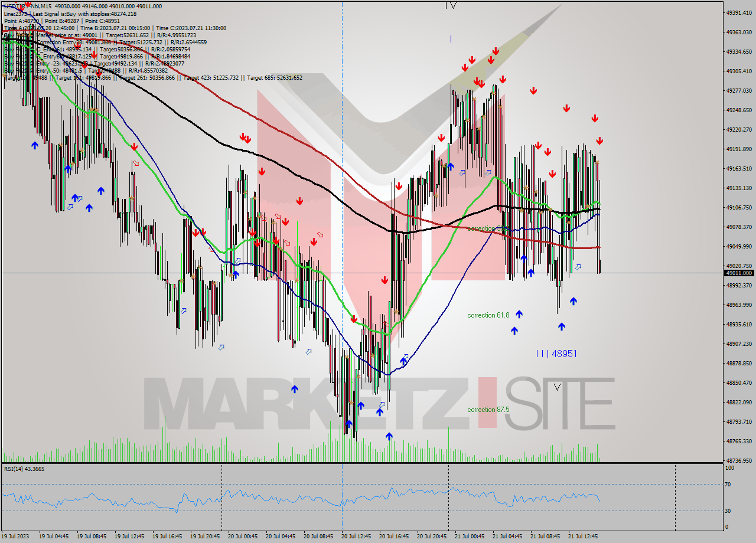This screenshot has width=756, height=543.
Task: Click the blue 48951 wave label
Action: point(556,354)
